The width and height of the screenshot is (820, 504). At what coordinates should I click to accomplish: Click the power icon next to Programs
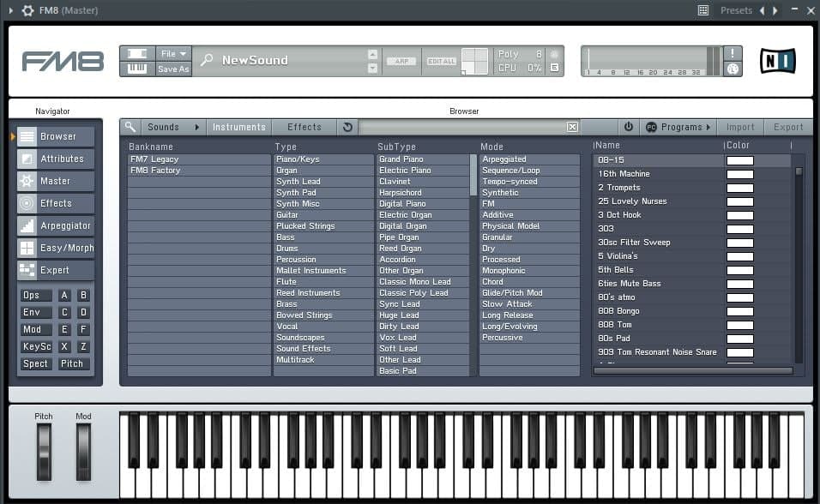pyautogui.click(x=629, y=127)
